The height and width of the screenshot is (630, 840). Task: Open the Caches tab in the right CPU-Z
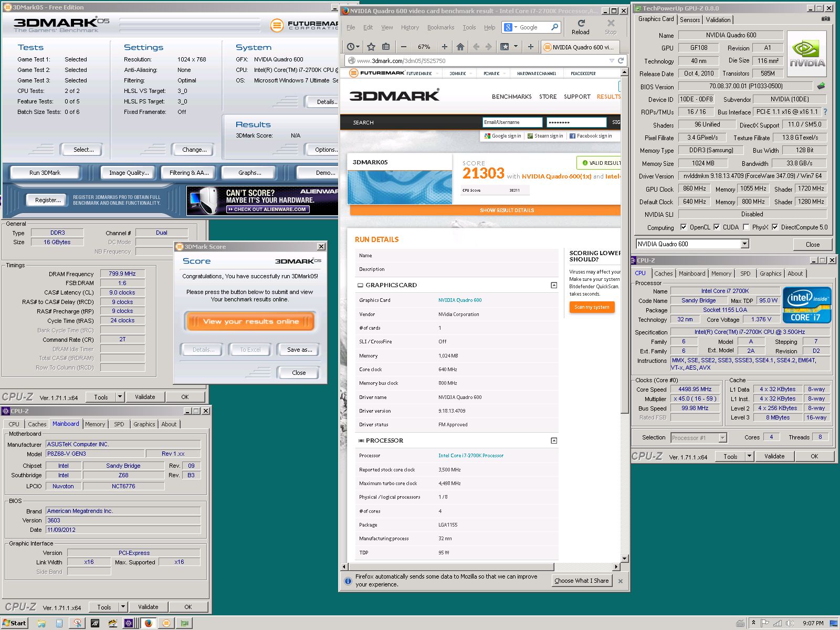663,274
